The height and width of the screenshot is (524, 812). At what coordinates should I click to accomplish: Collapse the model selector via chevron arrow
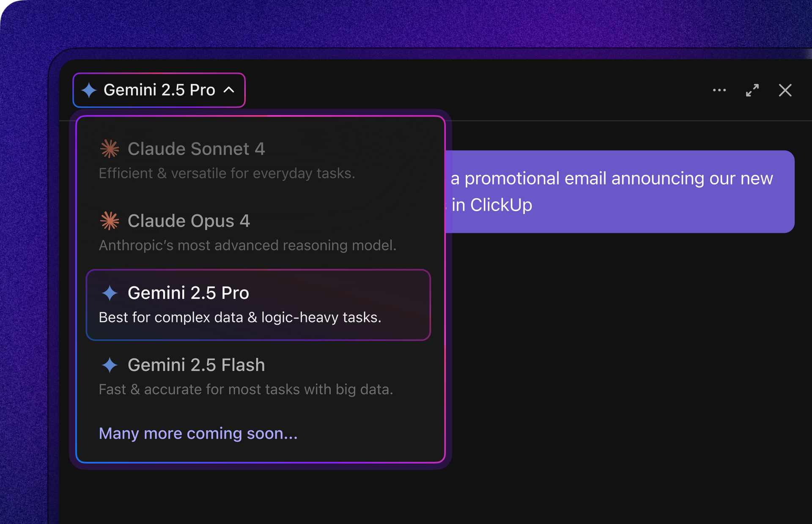tap(229, 90)
